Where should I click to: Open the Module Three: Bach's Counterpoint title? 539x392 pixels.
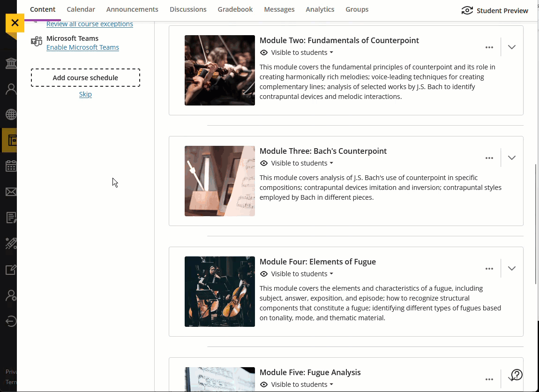click(x=323, y=151)
